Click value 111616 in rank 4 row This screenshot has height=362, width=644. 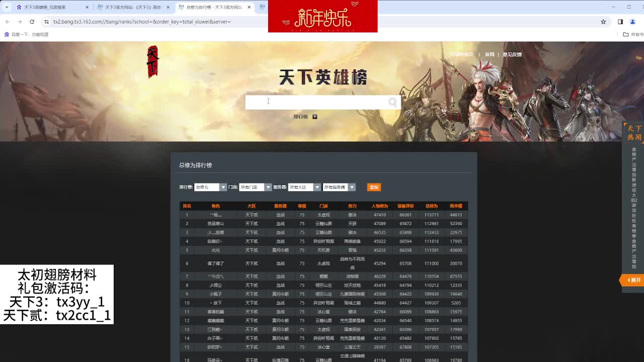pos(432,241)
